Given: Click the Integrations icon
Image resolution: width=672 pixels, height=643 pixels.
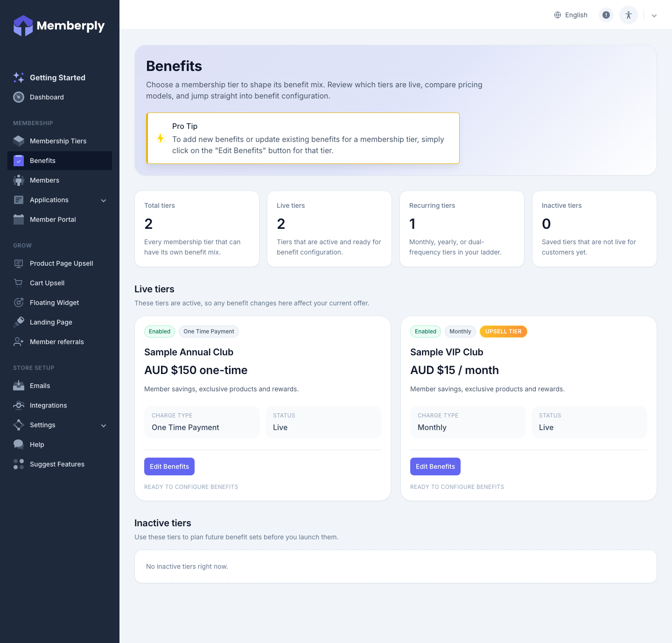Looking at the screenshot, I should [x=19, y=405].
